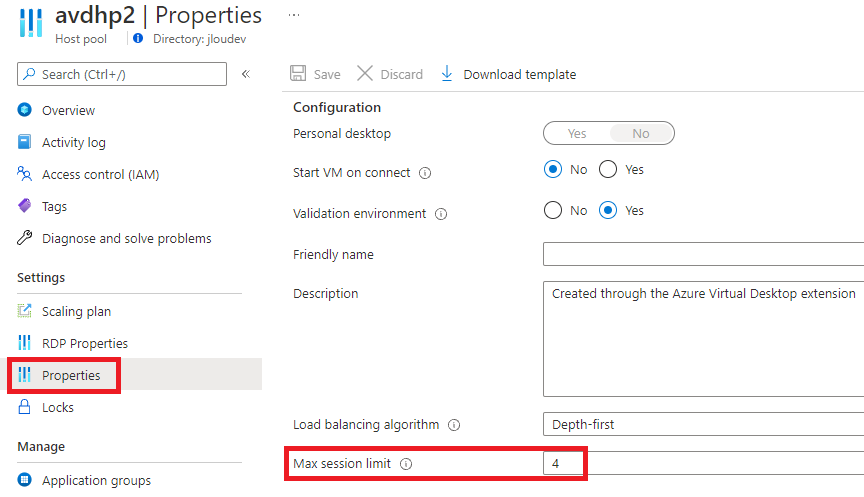864x497 pixels.
Task: Click Discard button label
Action: 402,74
